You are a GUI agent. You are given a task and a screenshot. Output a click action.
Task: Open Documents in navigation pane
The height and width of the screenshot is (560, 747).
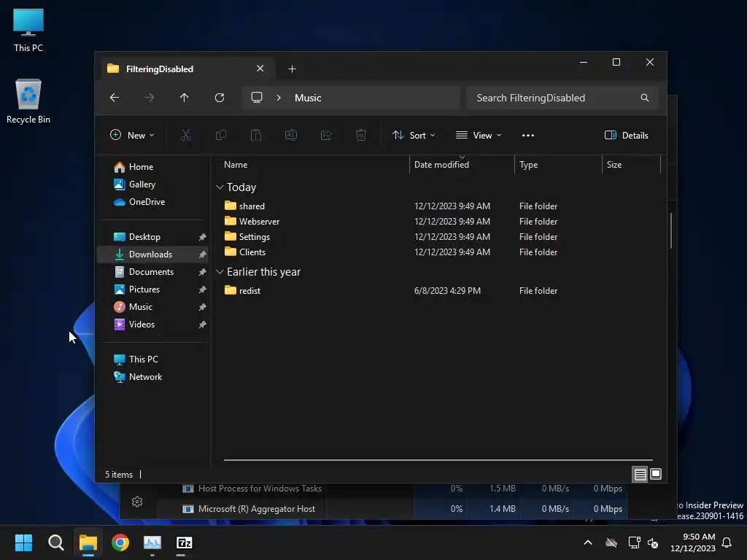pos(152,272)
